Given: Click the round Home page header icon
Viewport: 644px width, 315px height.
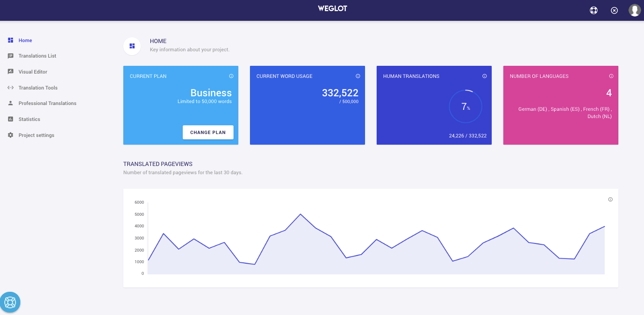Looking at the screenshot, I should [x=132, y=46].
